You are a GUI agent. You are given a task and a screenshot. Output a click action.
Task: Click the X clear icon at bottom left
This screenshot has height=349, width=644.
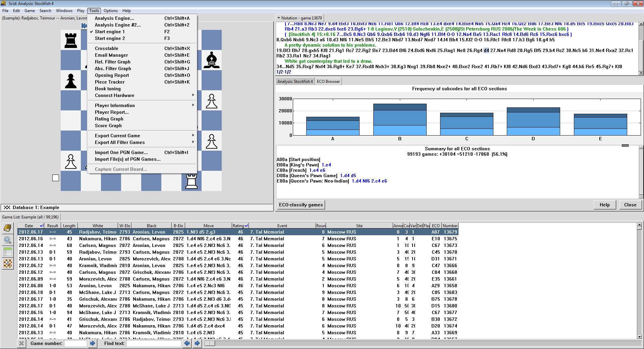click(x=21, y=343)
